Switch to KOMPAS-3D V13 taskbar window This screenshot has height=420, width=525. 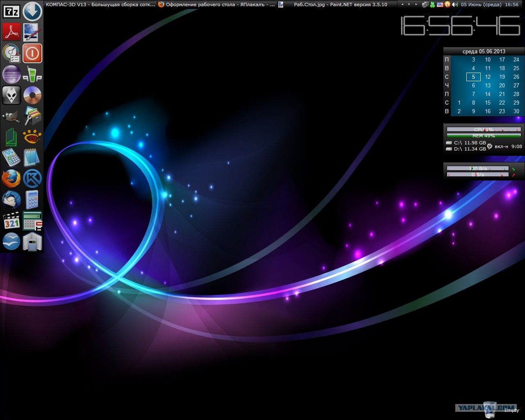[x=100, y=5]
